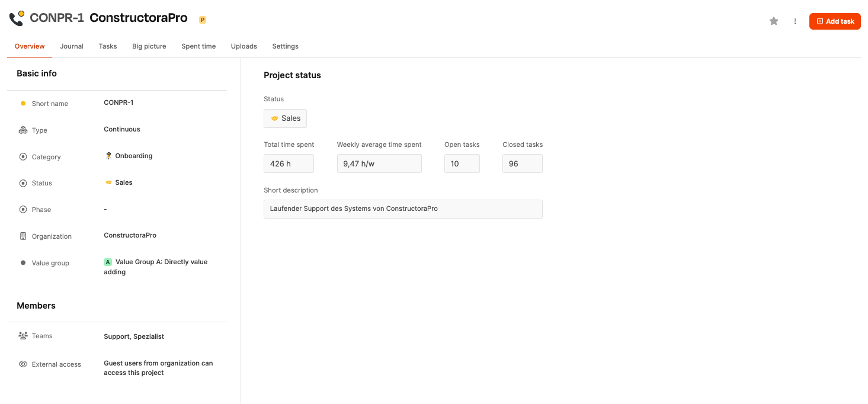This screenshot has height=404, width=868.
Task: Open the Settings tab
Action: tap(285, 46)
